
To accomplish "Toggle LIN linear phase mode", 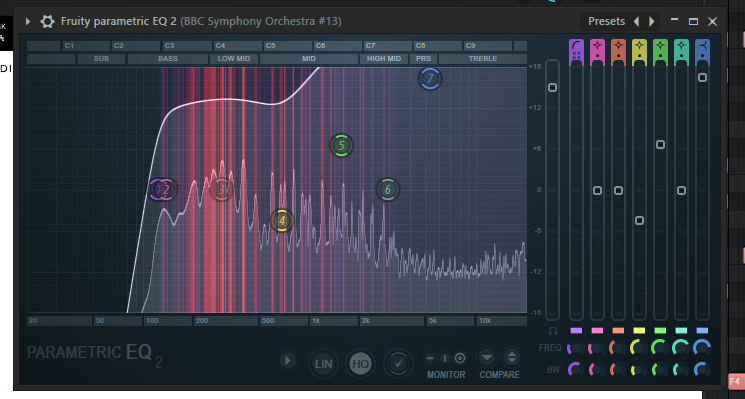I will click(324, 364).
